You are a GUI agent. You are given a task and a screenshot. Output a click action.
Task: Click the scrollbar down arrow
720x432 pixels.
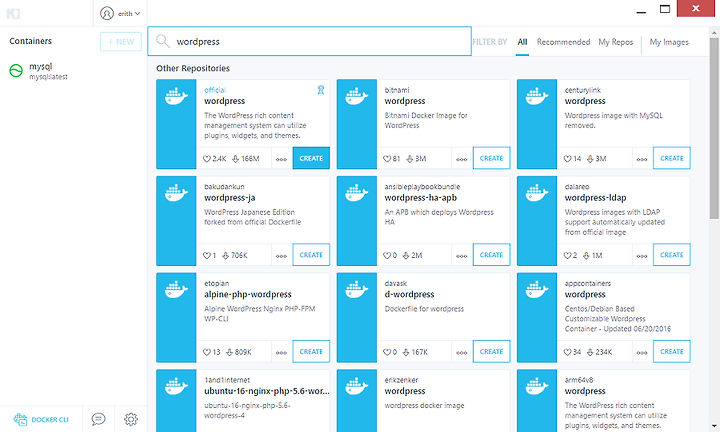(x=714, y=426)
